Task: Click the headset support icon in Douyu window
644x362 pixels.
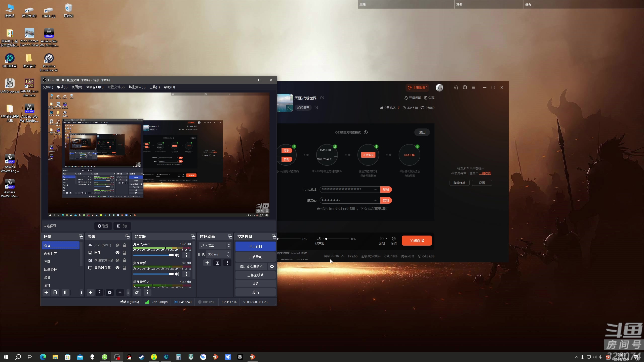Action: [456, 87]
